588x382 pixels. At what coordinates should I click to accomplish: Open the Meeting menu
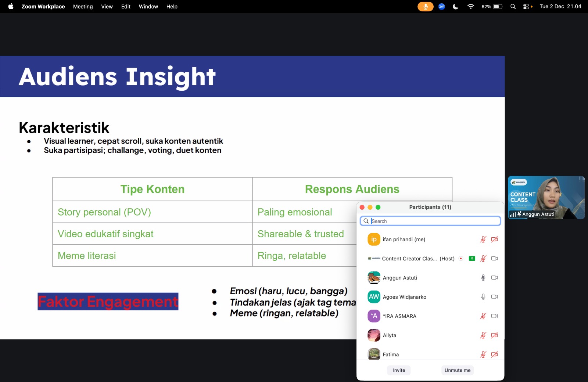[x=83, y=7]
